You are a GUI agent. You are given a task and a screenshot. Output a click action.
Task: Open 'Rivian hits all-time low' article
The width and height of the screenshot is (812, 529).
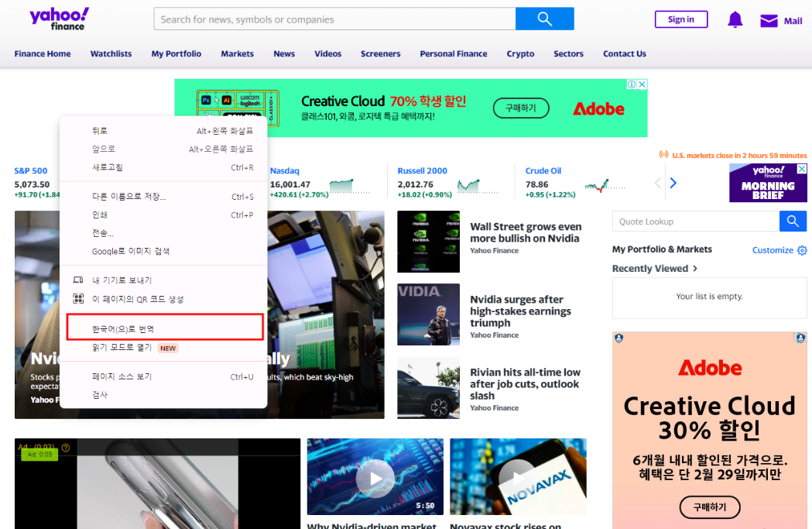click(x=525, y=384)
